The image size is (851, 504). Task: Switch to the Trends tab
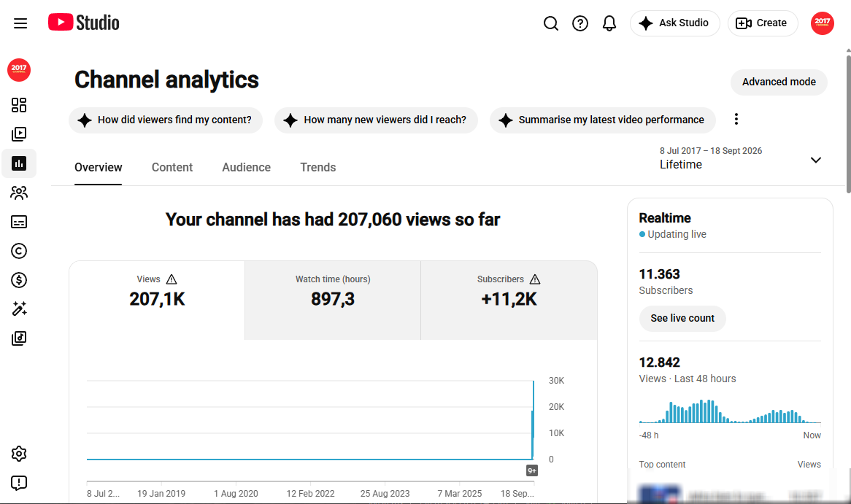[x=318, y=167]
